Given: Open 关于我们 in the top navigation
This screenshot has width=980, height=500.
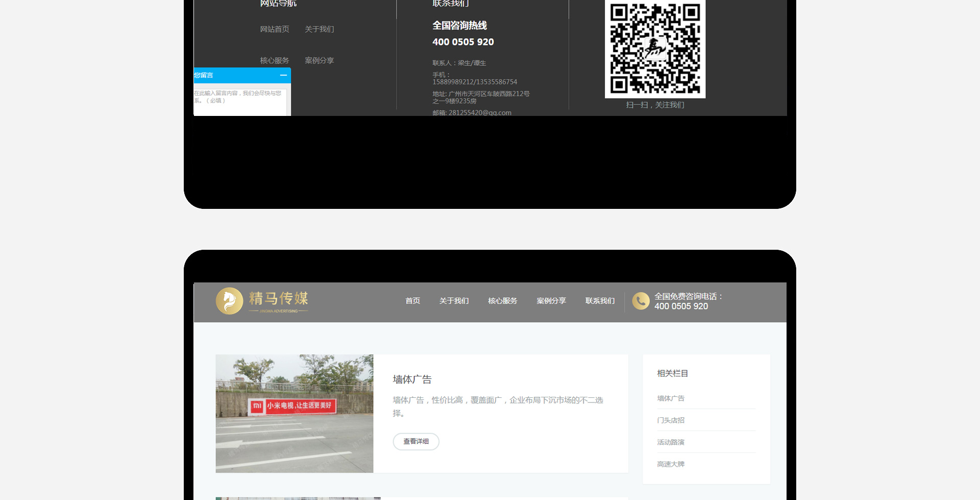Looking at the screenshot, I should 454,301.
